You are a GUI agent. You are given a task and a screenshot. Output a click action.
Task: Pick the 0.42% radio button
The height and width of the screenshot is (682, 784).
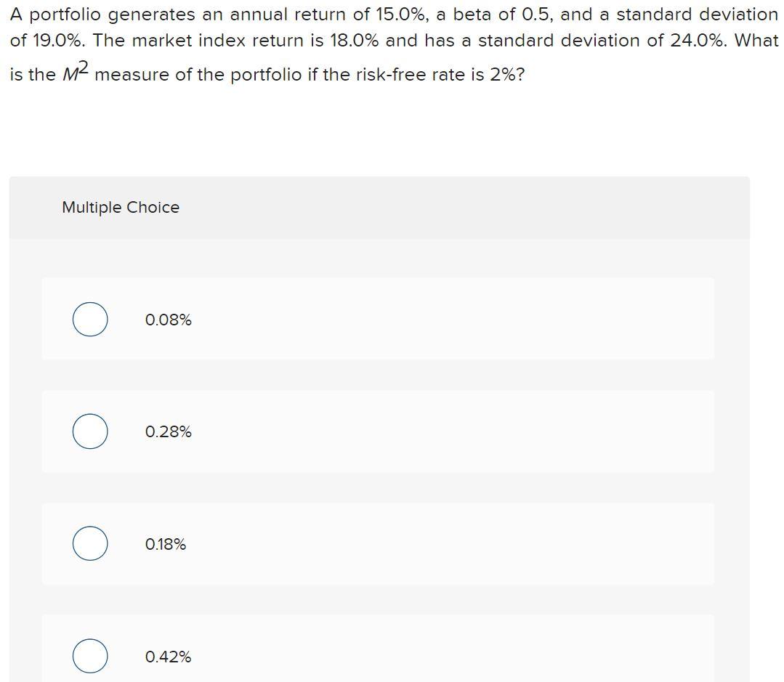pyautogui.click(x=90, y=656)
